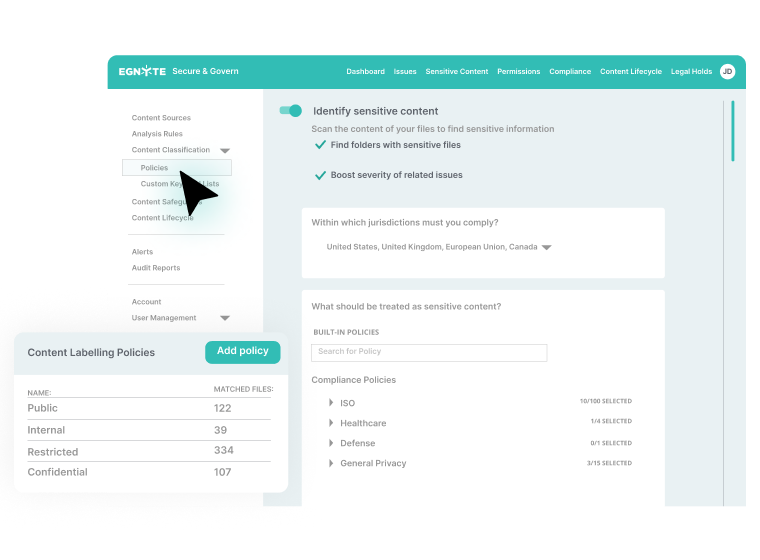Open Audit Reports in the sidebar

[x=156, y=268]
